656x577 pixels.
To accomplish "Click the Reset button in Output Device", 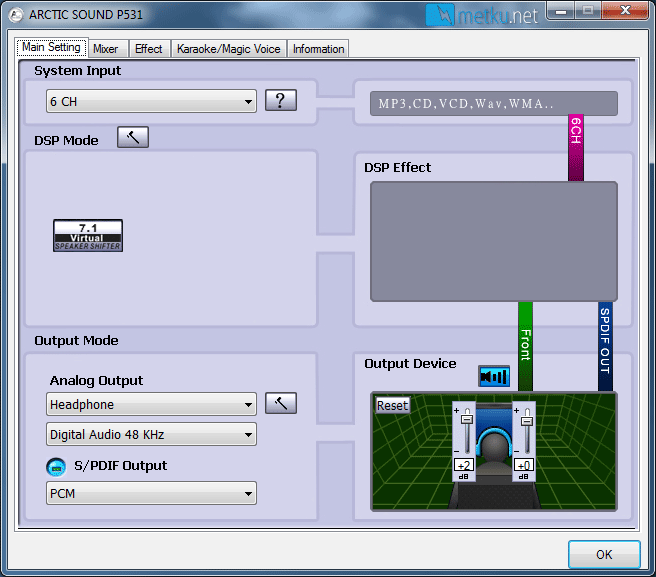I will (392, 405).
